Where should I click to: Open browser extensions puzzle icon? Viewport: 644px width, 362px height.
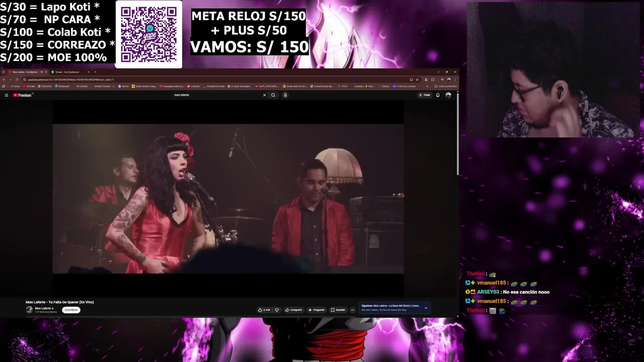(433, 79)
